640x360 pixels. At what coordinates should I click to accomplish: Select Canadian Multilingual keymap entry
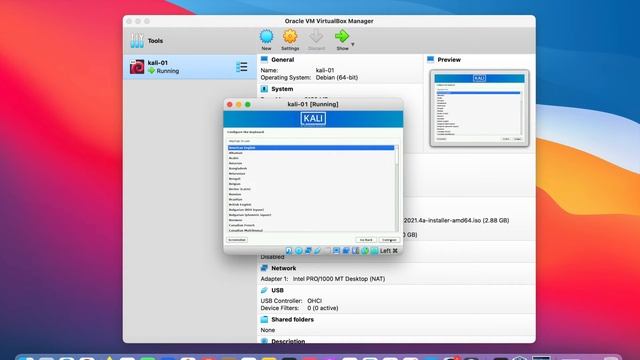[x=246, y=230]
